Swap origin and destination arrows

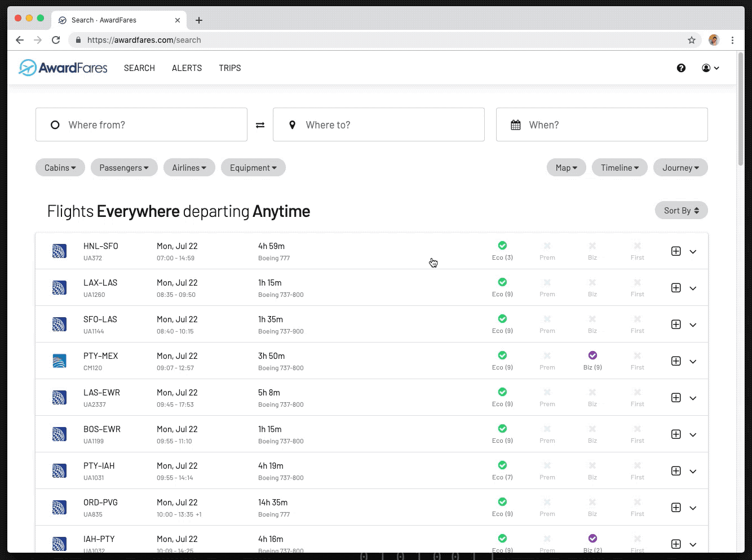coord(260,125)
